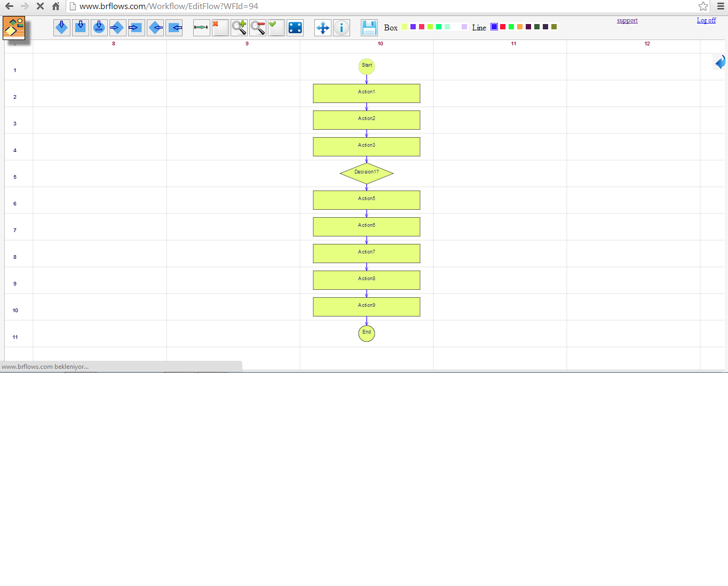Select the Action1 box
The width and height of the screenshot is (728, 586).
[367, 93]
